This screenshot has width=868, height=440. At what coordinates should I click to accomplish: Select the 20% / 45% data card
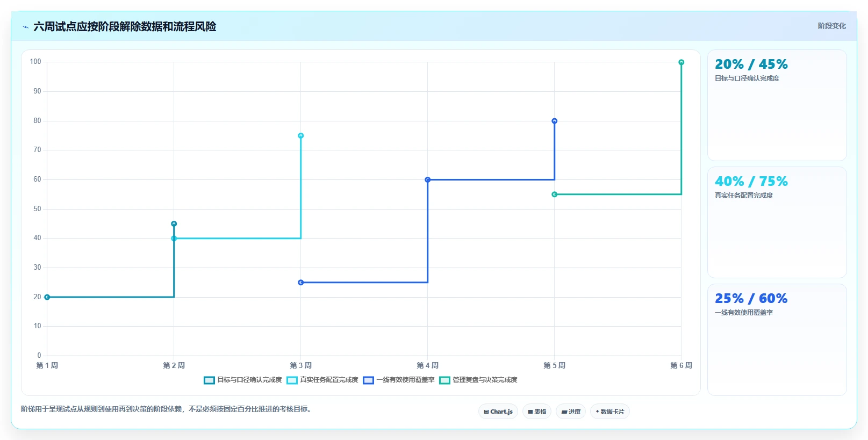(777, 105)
